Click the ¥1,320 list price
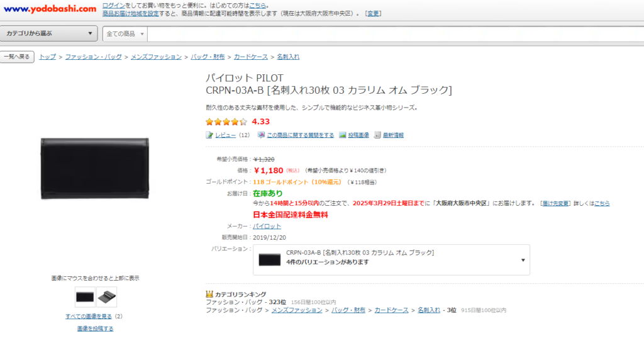The height and width of the screenshot is (338, 644). click(264, 159)
